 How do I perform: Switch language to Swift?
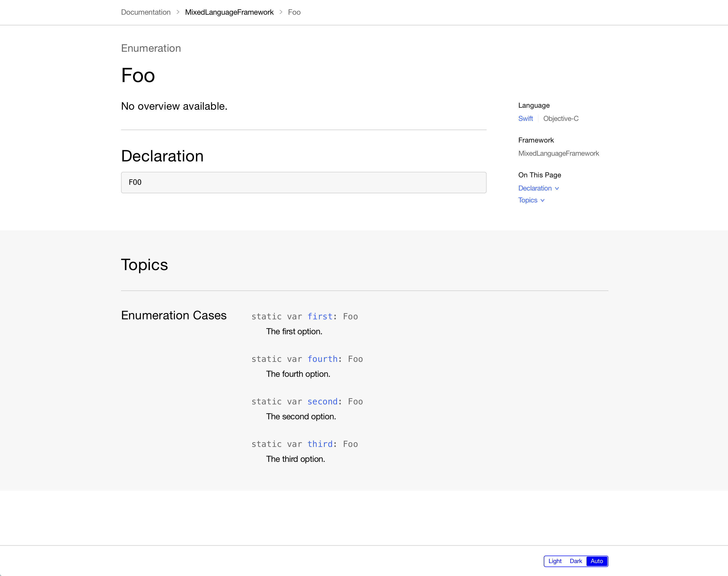[525, 118]
